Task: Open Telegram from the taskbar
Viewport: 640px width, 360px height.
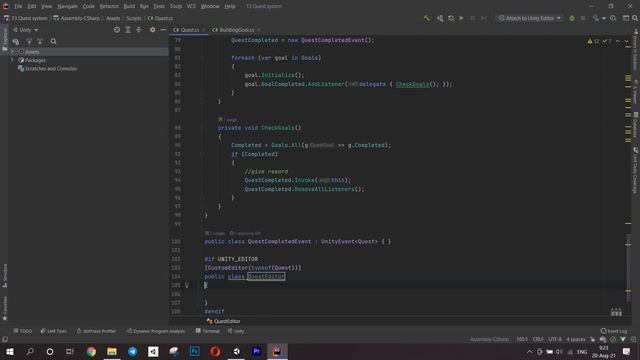Action: [x=133, y=351]
